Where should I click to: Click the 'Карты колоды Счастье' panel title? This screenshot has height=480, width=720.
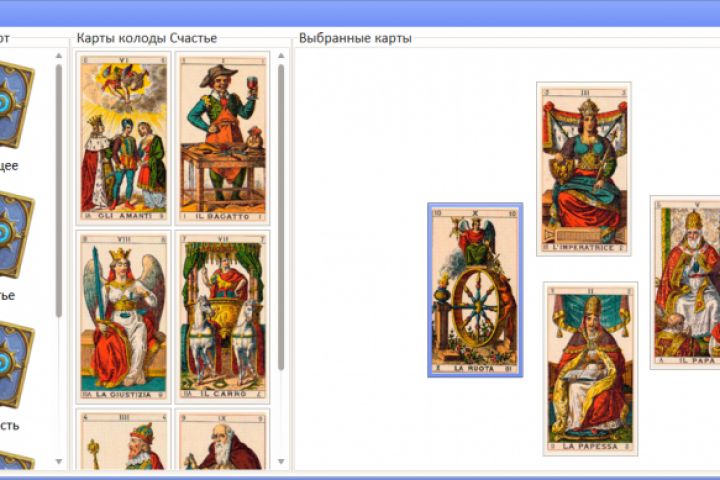click(x=146, y=38)
